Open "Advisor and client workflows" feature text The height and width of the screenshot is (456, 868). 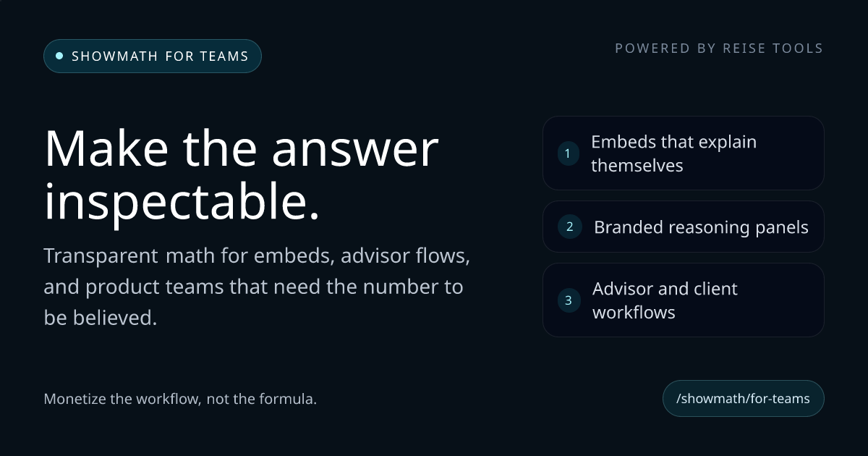point(665,300)
